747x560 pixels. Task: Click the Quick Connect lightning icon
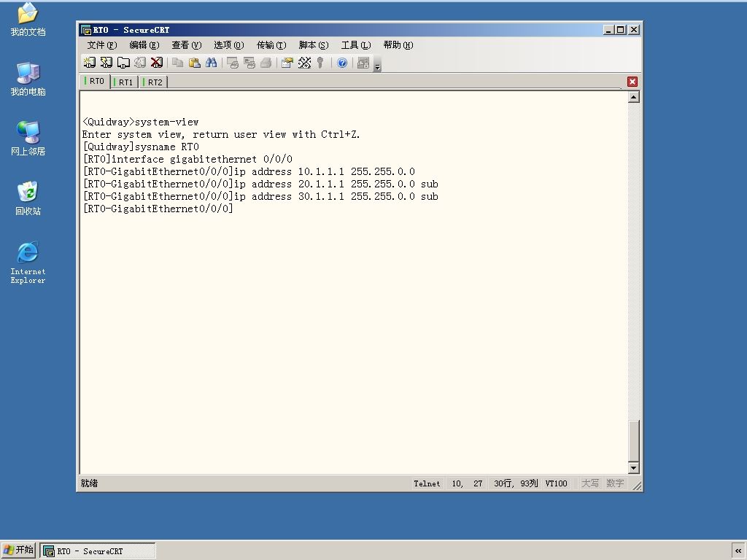pyautogui.click(x=107, y=63)
